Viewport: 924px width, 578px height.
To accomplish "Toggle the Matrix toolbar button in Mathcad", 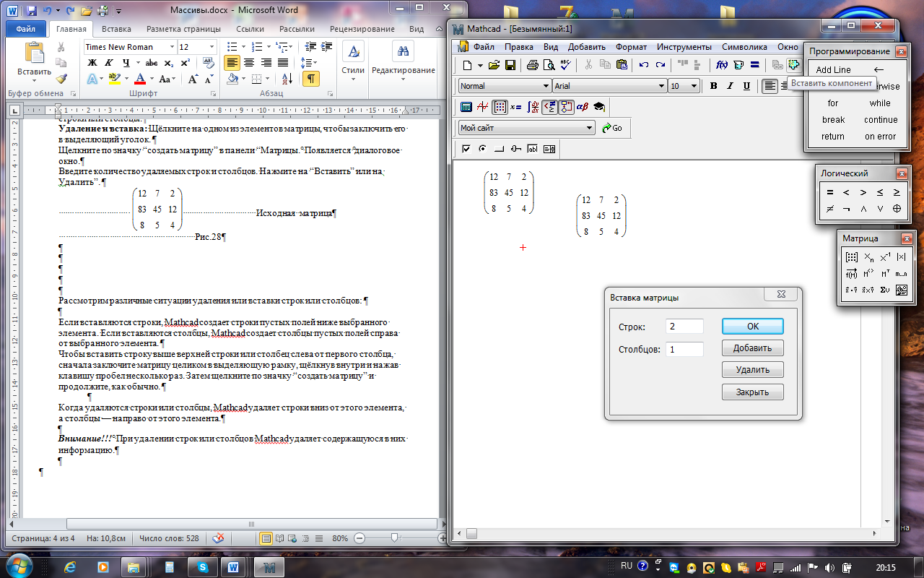I will (x=499, y=107).
